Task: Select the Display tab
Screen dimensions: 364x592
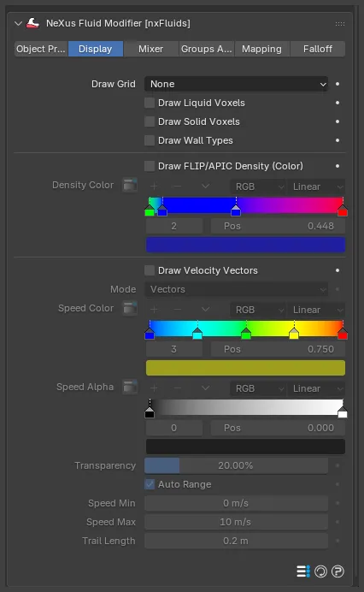Action: click(96, 49)
